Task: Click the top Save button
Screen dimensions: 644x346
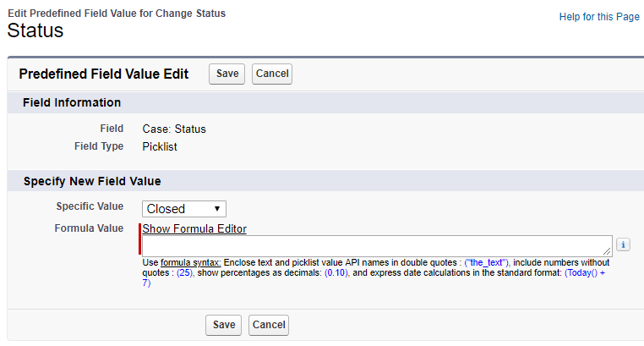Action: pyautogui.click(x=227, y=74)
